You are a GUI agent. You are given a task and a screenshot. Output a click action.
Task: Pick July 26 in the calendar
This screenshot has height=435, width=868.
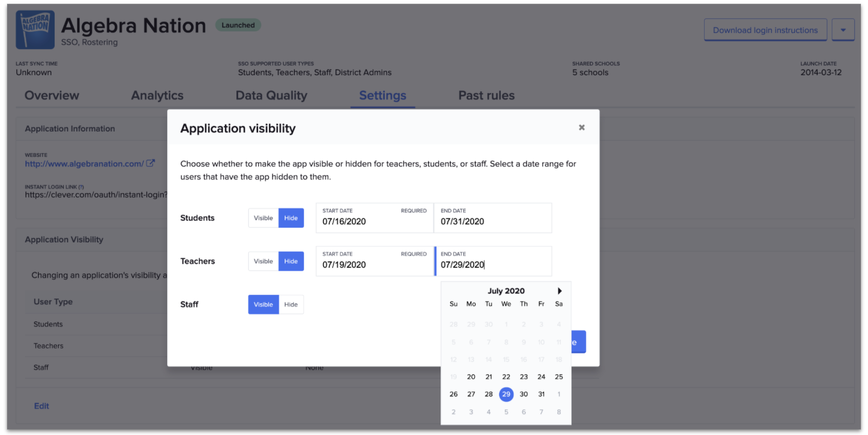coord(453,394)
